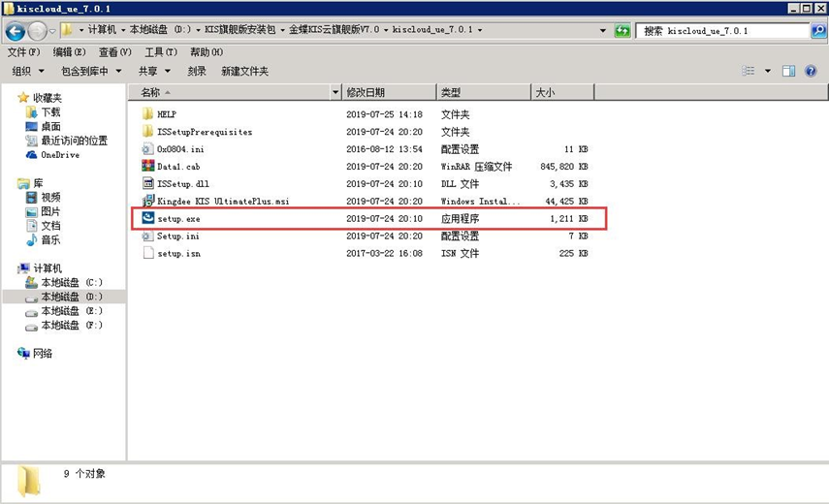Select 网络 in the navigation pane
This screenshot has height=504, width=829.
43,354
